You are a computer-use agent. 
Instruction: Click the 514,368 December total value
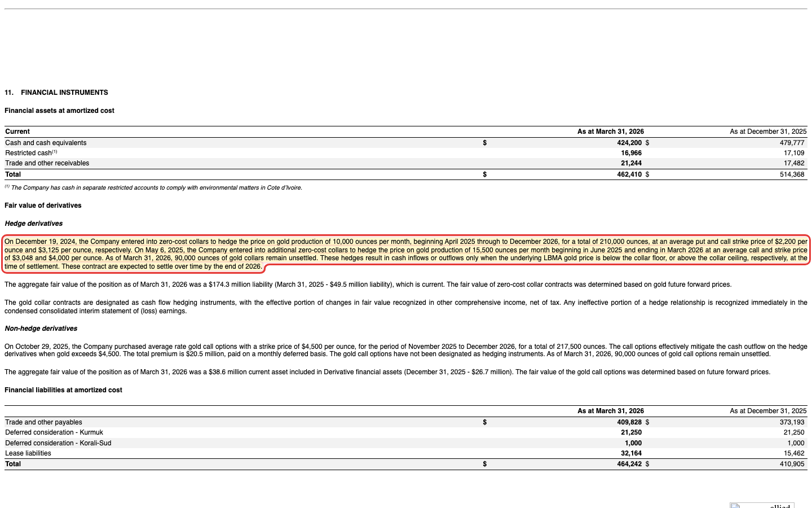pyautogui.click(x=792, y=174)
